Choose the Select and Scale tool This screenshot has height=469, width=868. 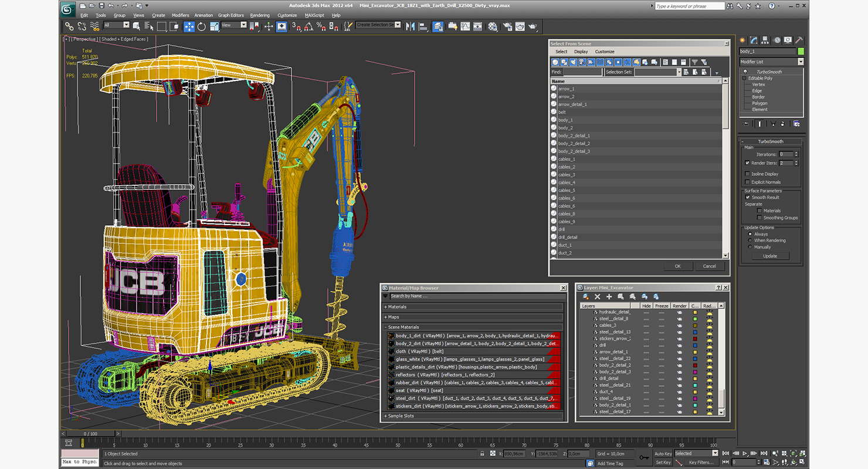click(214, 26)
